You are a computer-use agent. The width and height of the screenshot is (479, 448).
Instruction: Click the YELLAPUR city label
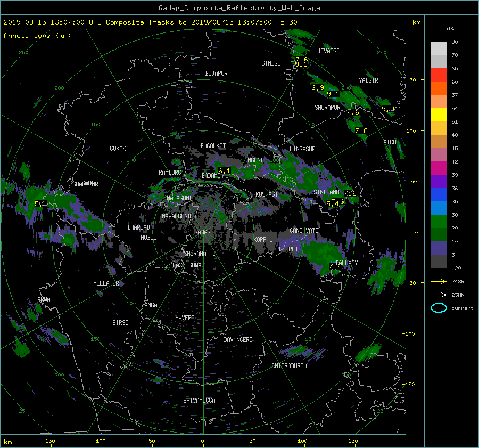106,283
